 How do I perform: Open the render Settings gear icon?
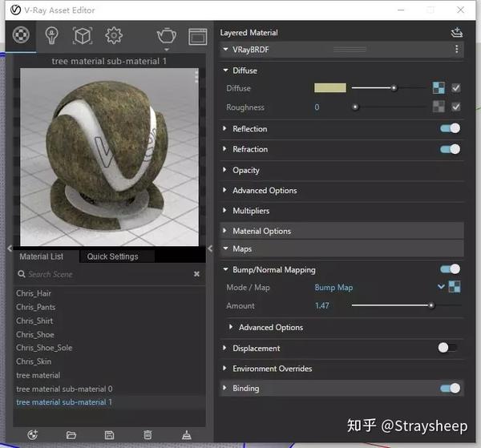[x=114, y=35]
